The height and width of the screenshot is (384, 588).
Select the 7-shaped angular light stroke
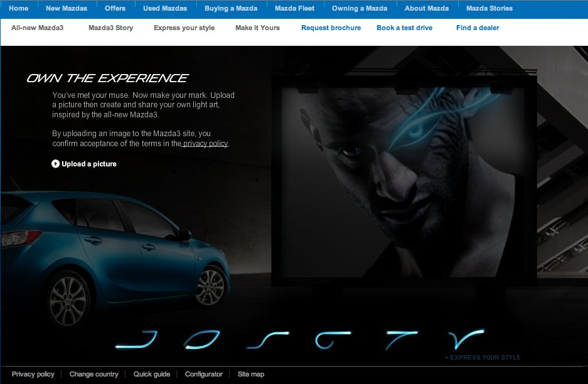(402, 339)
